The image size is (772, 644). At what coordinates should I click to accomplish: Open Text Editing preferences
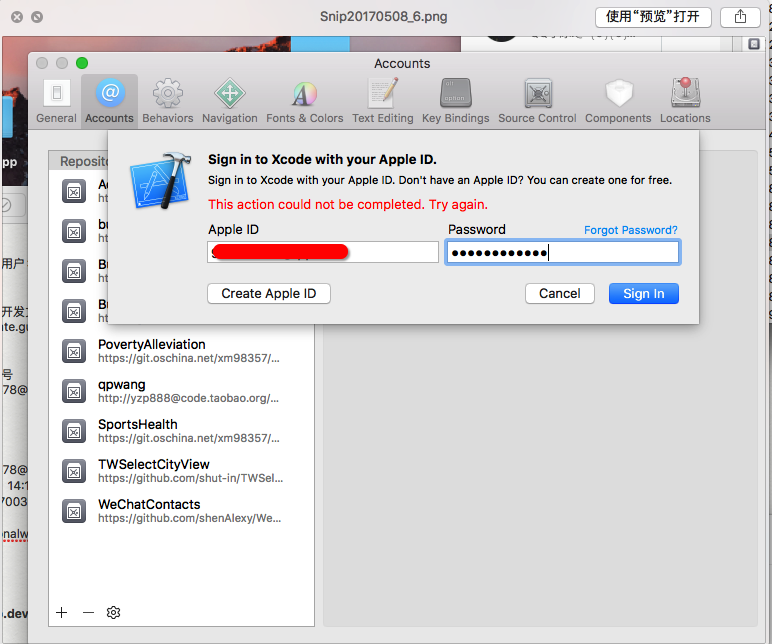382,101
